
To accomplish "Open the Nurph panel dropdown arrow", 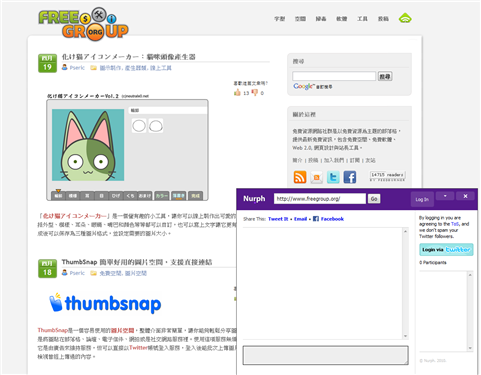I will coord(445,196).
